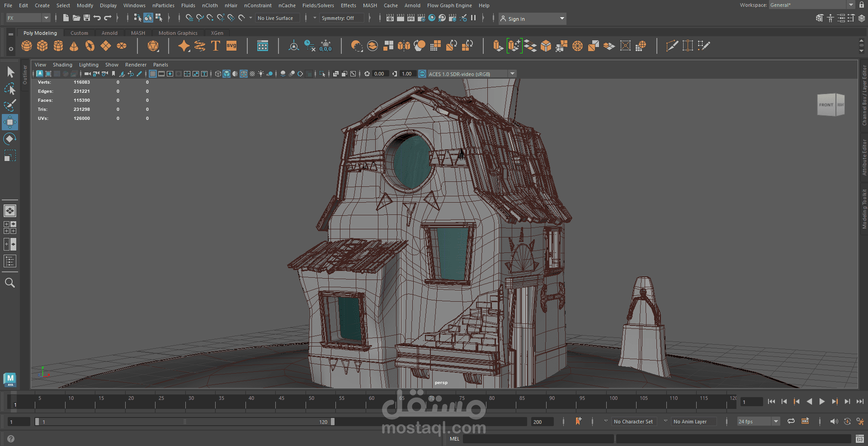Screen dimensions: 868x446
Task: Create a polygon cone from the shelf
Action: point(74,46)
